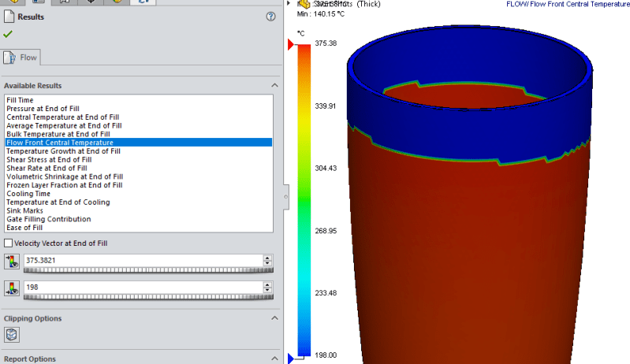Click the green checkmark to accept results
Viewport: 630px width, 364px height.
pos(8,34)
